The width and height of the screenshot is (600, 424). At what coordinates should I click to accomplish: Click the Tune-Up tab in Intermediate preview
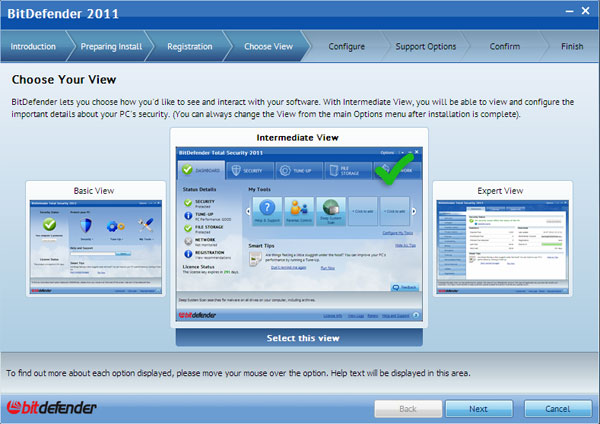click(299, 170)
